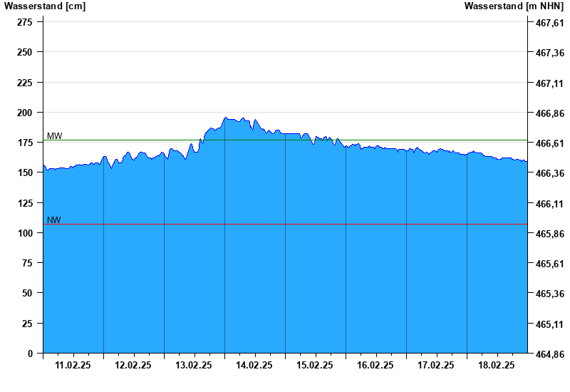
Task: Click the NW low water label
Action: 54,220
